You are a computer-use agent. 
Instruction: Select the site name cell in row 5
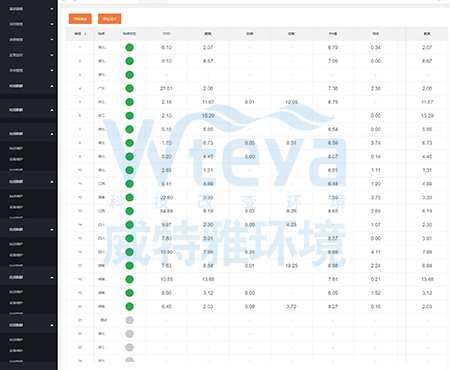point(102,102)
